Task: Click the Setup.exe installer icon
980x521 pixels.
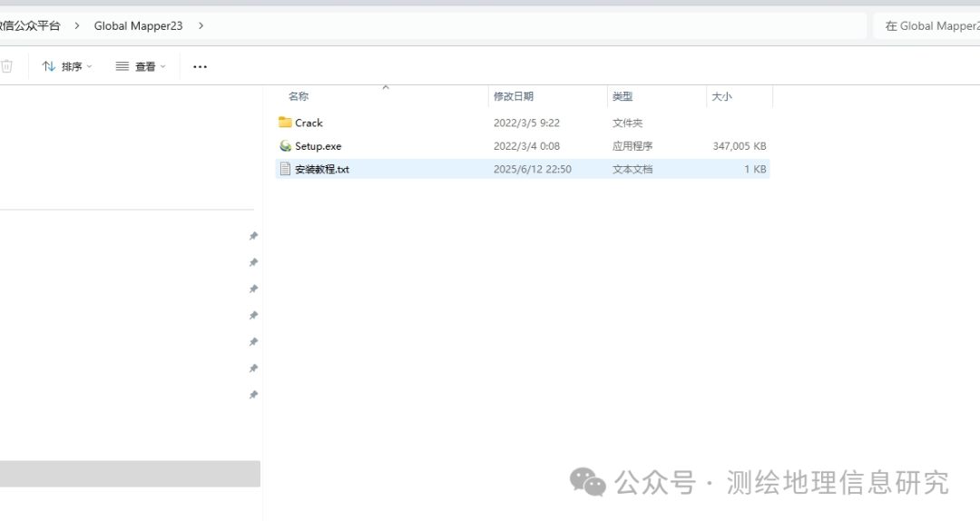Action: pos(285,146)
